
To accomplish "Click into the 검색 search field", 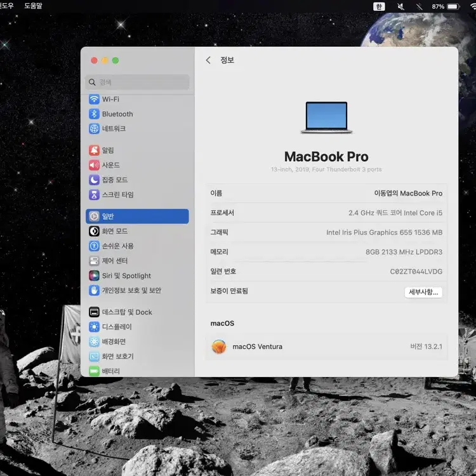I will click(x=137, y=82).
